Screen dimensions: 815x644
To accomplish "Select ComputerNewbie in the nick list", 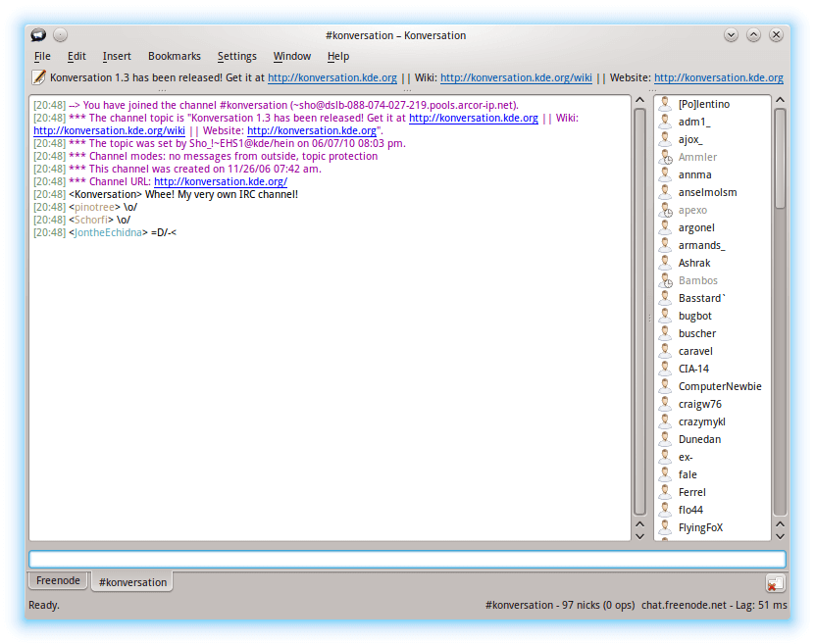I will coord(719,386).
